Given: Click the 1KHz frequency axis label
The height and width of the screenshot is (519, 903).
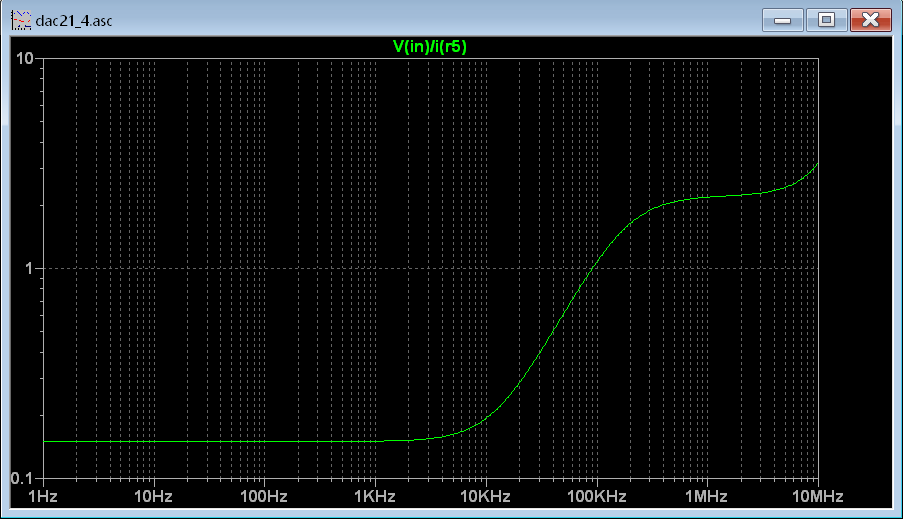Looking at the screenshot, I should click(x=375, y=497).
